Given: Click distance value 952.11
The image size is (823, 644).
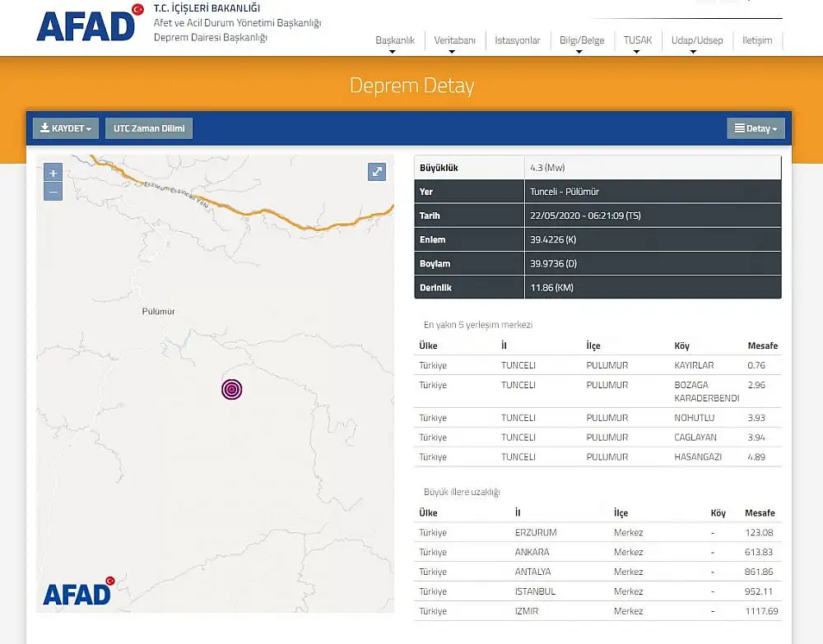Looking at the screenshot, I should tap(759, 591).
